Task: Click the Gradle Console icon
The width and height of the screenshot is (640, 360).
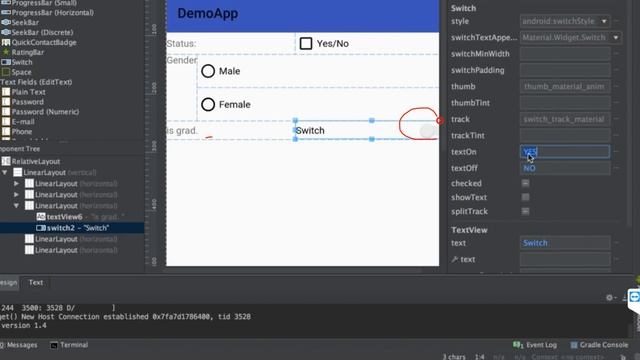Action: 574,345
